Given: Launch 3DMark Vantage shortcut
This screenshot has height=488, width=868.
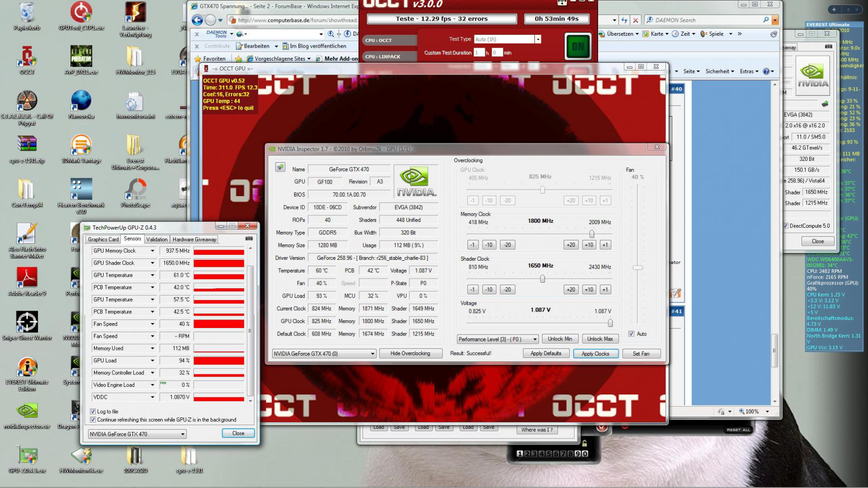Looking at the screenshot, I should coord(81,149).
